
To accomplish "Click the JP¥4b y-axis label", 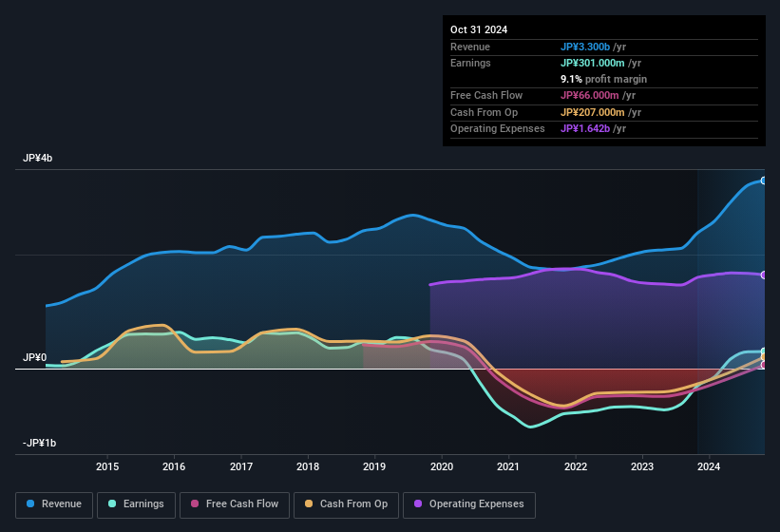I will coord(37,158).
